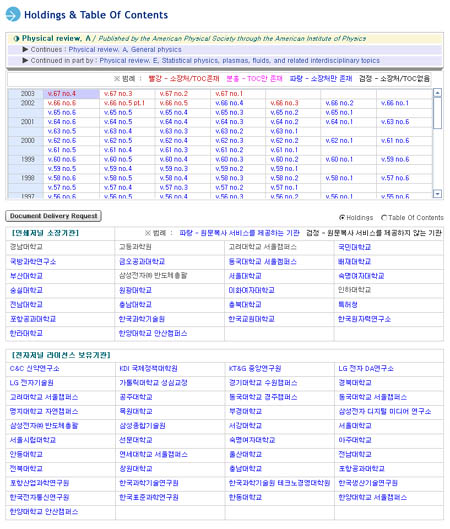The height and width of the screenshot is (529, 450).
Task: Open issue v.62 no.1
Action: (x=339, y=141)
